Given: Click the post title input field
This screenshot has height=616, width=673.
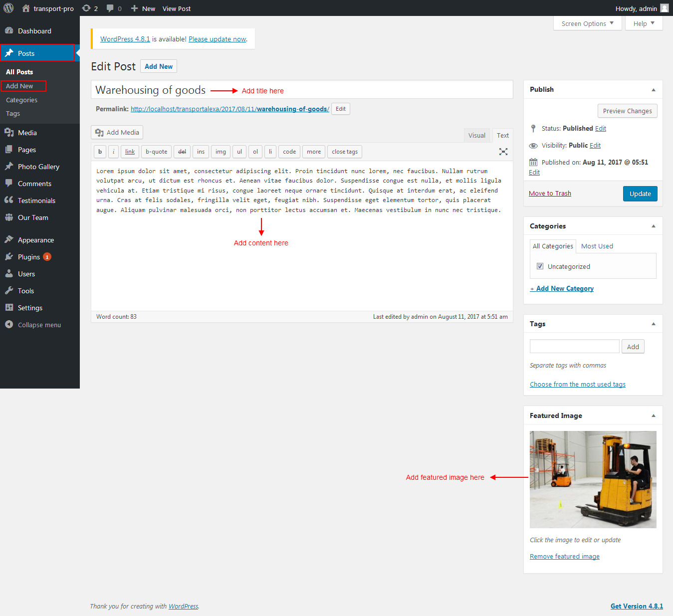Looking at the screenshot, I should click(302, 90).
